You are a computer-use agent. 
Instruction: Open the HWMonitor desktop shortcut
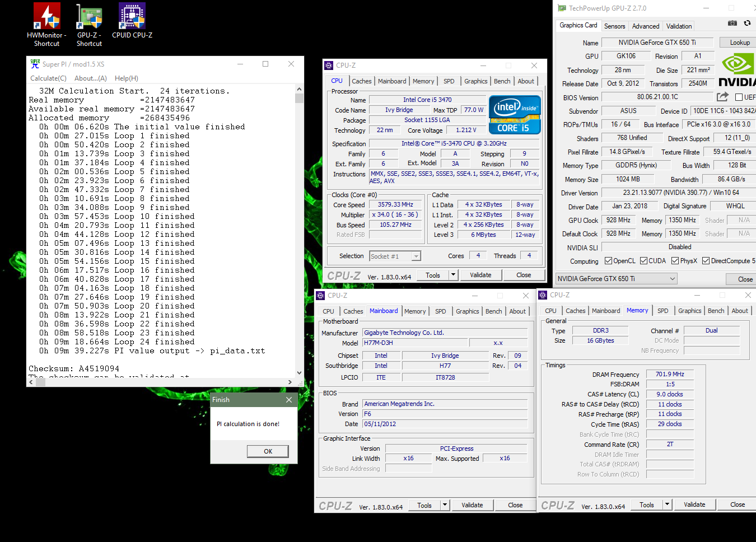coord(46,25)
